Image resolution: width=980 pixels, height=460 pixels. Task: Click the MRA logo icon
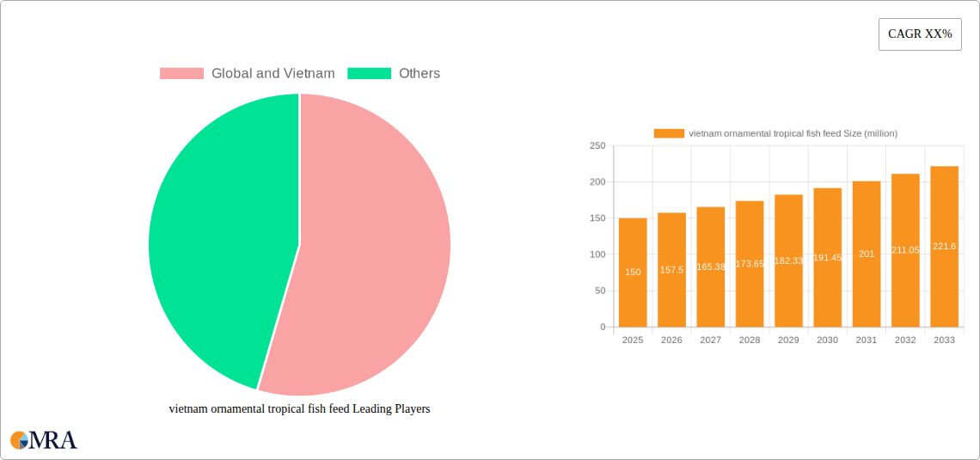[x=44, y=439]
